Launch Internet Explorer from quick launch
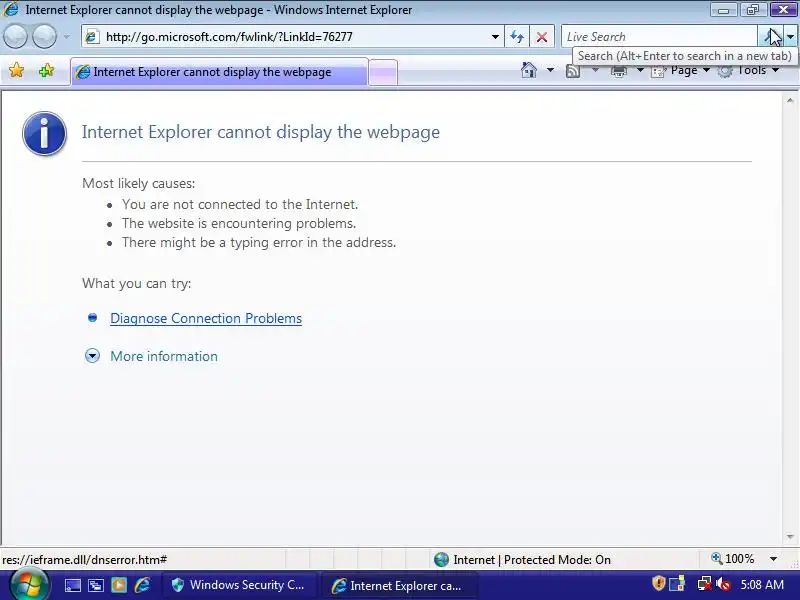 point(142,585)
